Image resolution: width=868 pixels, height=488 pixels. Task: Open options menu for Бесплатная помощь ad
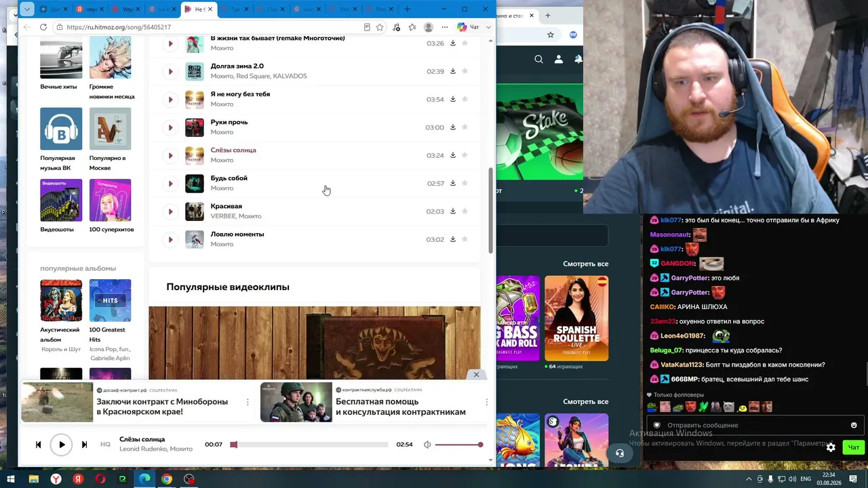486,403
